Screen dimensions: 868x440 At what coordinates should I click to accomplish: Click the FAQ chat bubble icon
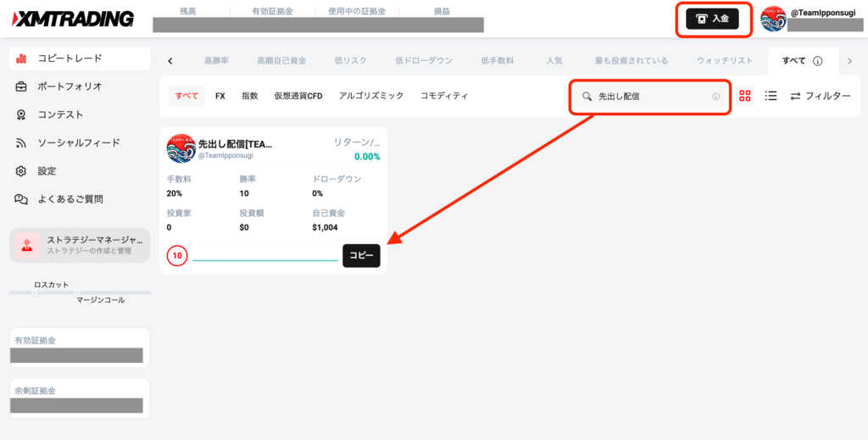(x=21, y=200)
